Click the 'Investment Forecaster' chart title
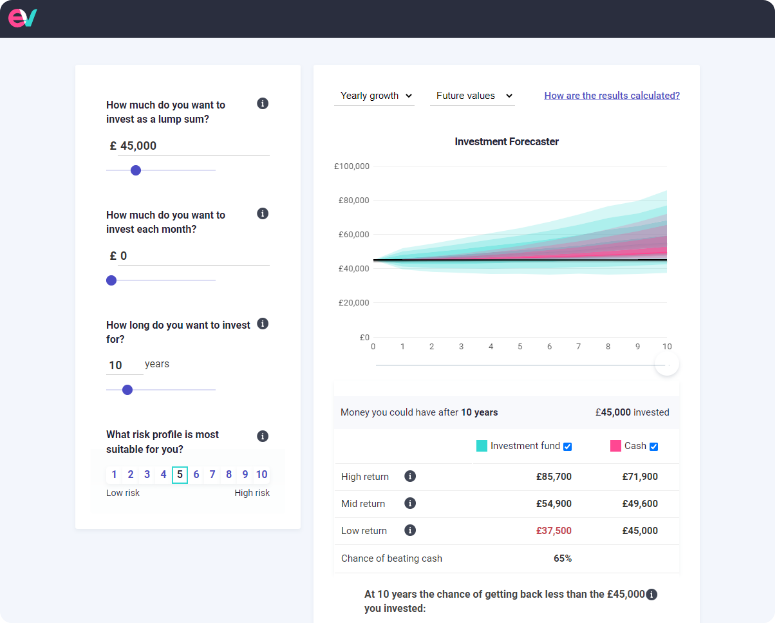Screen dimensions: 775x623 point(507,141)
